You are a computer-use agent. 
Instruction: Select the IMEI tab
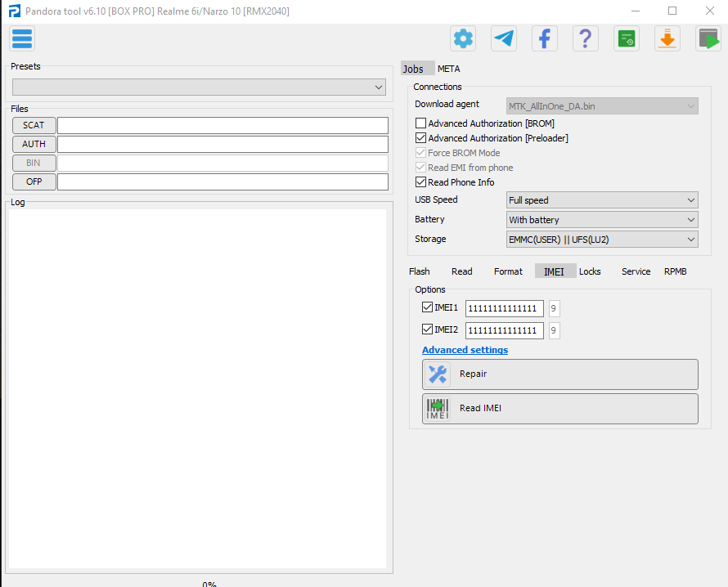point(555,271)
